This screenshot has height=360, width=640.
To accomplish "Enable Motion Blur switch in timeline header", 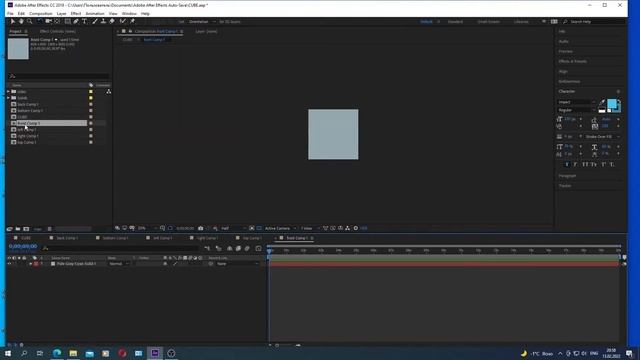I will coord(247,248).
